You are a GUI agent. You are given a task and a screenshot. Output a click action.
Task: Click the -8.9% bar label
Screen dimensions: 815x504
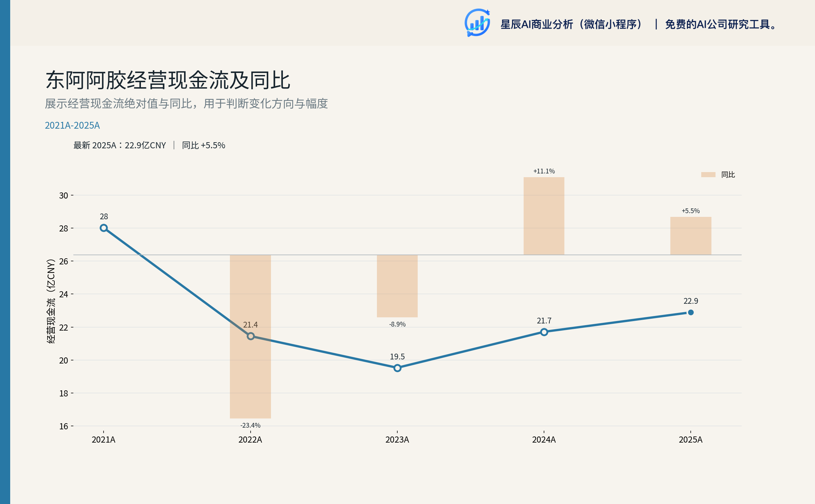(x=397, y=324)
